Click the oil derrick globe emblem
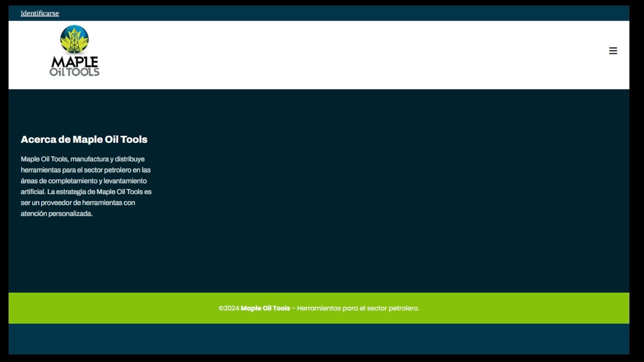 point(74,39)
